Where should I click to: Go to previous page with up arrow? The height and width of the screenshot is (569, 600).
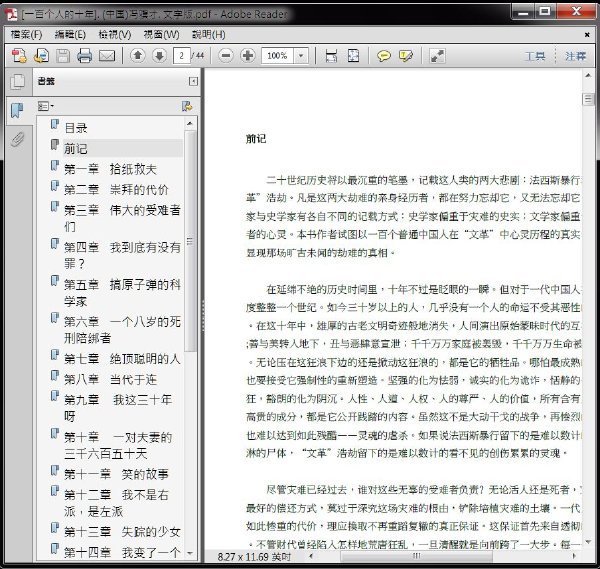(x=138, y=56)
